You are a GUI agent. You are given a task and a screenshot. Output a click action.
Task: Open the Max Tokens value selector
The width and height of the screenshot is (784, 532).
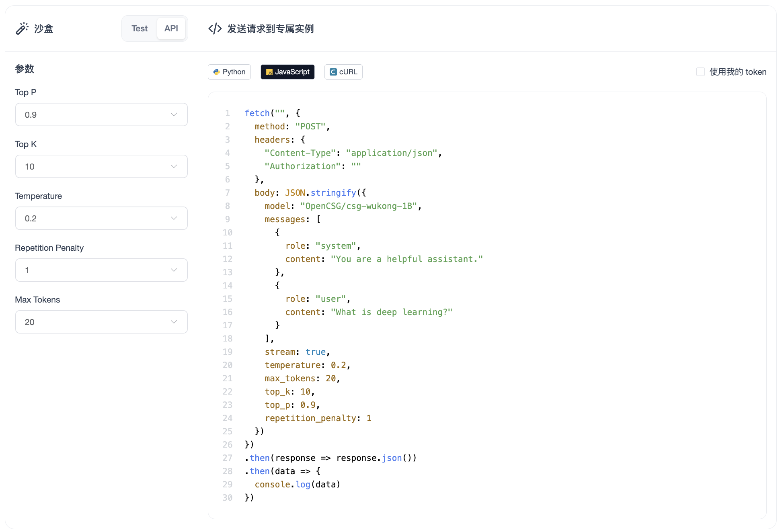point(101,322)
